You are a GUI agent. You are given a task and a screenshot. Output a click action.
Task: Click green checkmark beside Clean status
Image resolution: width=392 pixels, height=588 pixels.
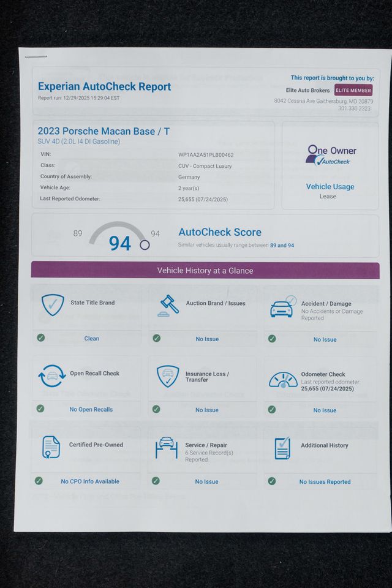pyautogui.click(x=41, y=337)
